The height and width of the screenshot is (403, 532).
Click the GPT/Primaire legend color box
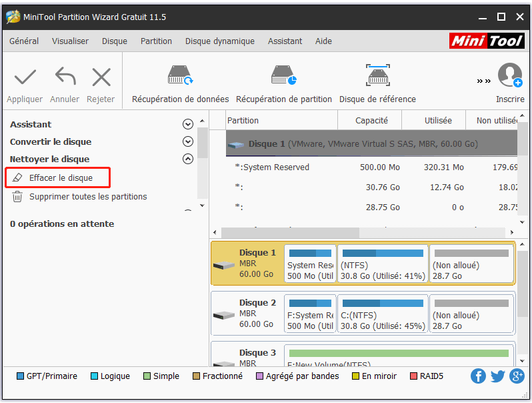tap(21, 376)
